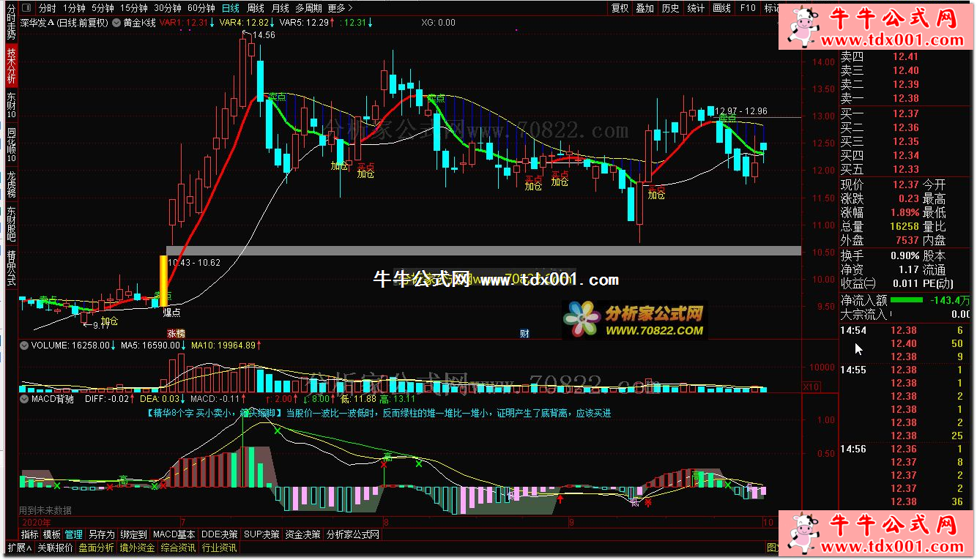
Task: Open the 行业资讯 tab
Action: coord(220,548)
